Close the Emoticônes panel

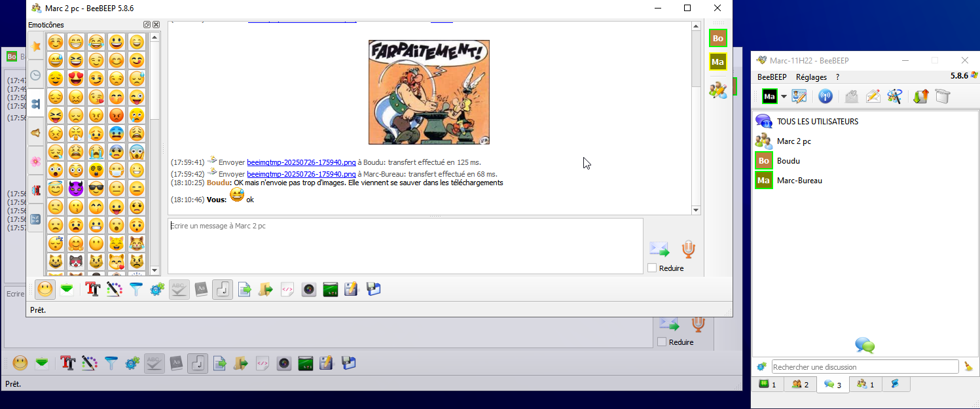pos(156,25)
